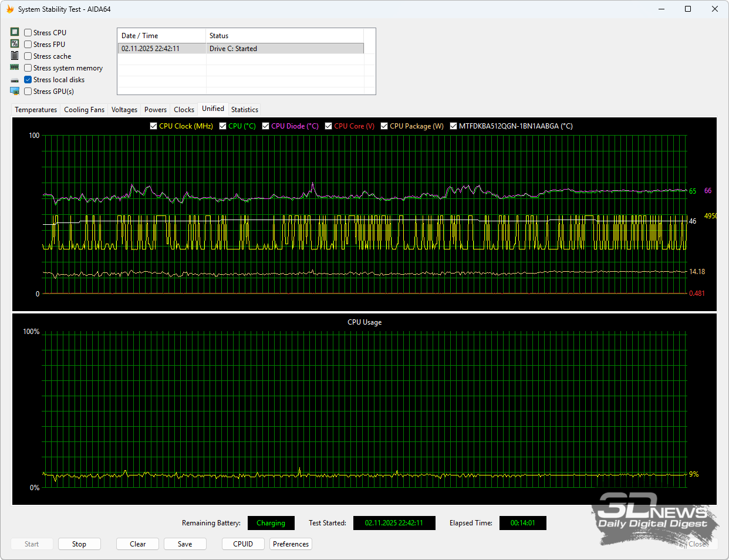Open the Preferences dialog
The image size is (729, 560).
pyautogui.click(x=291, y=544)
